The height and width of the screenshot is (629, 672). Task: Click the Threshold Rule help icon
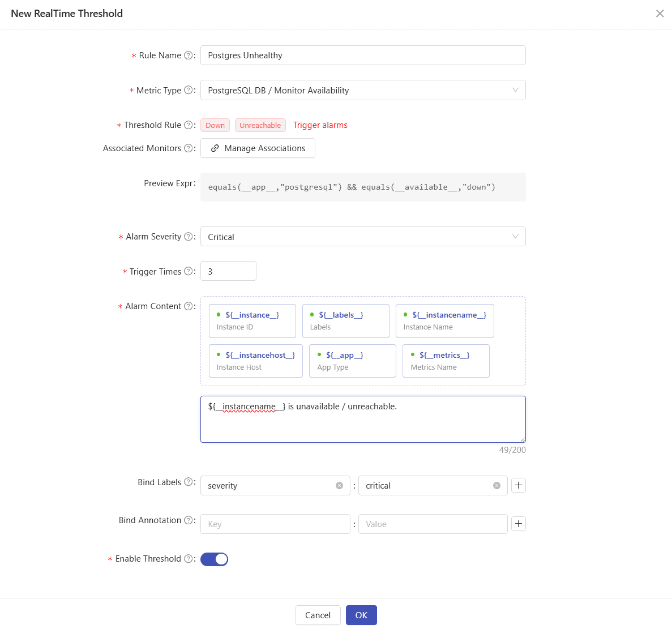(x=188, y=125)
